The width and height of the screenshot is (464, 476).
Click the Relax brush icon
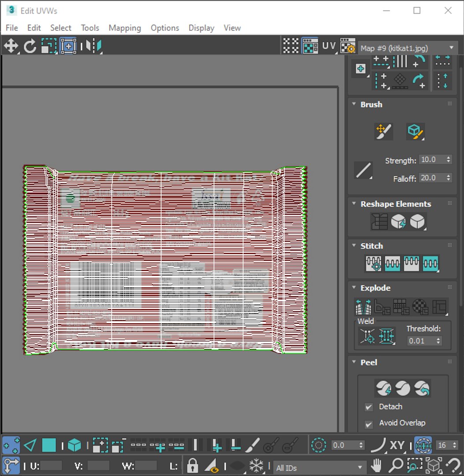415,131
